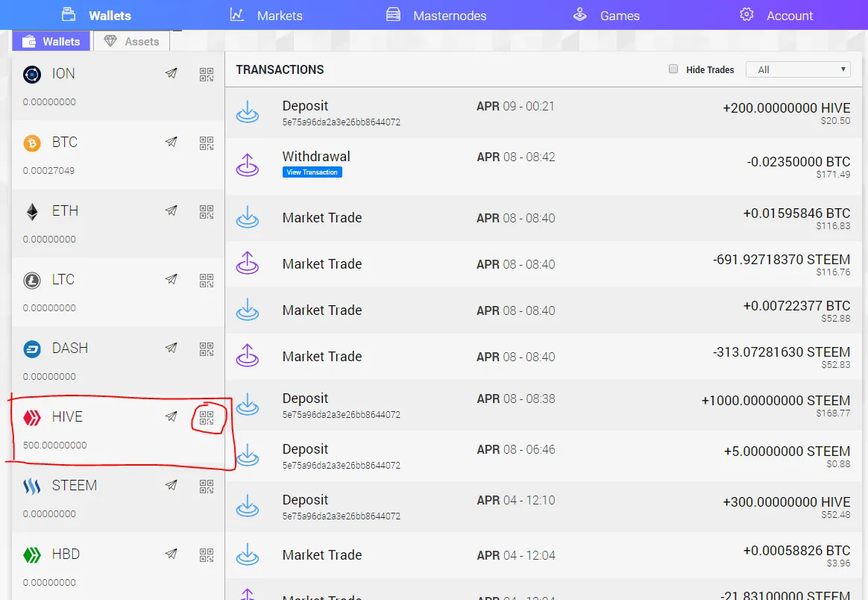Click BTC balance 0.00027049
868x600 pixels.
48,170
